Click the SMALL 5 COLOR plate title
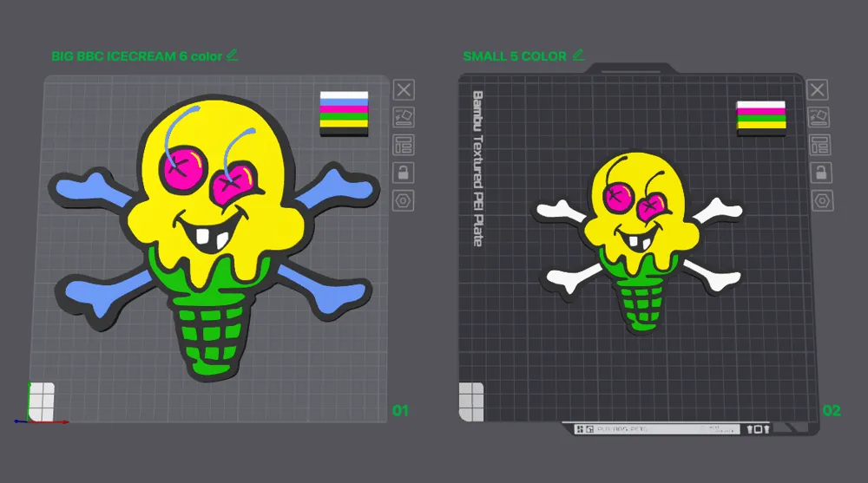This screenshot has width=868, height=483. coord(515,56)
